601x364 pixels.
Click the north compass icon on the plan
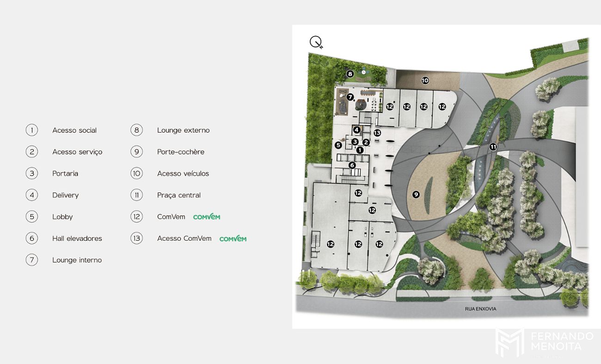coord(316,42)
